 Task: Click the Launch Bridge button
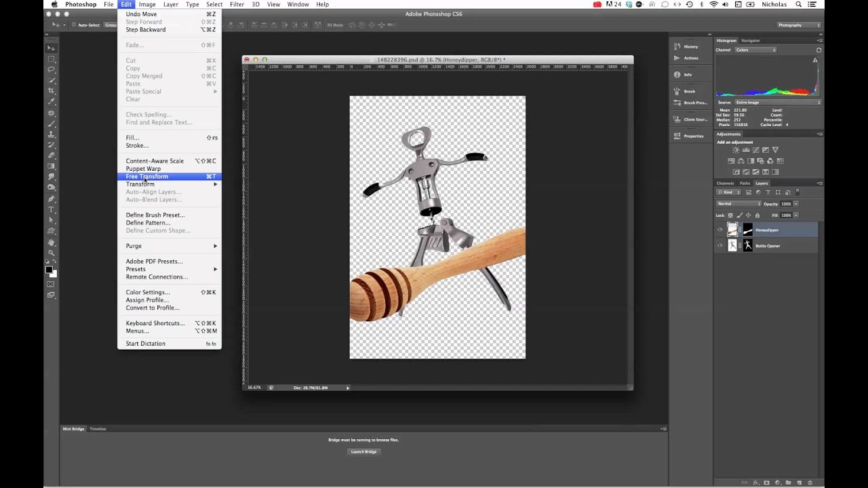363,451
